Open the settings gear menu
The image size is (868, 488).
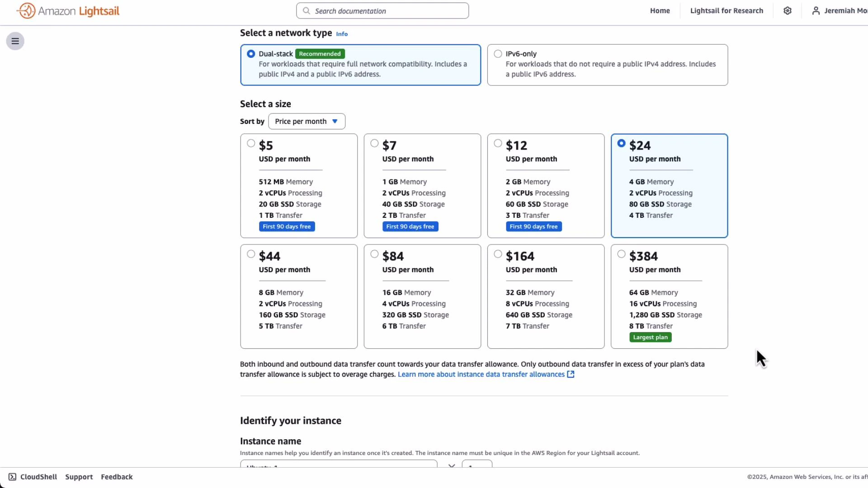coord(788,10)
